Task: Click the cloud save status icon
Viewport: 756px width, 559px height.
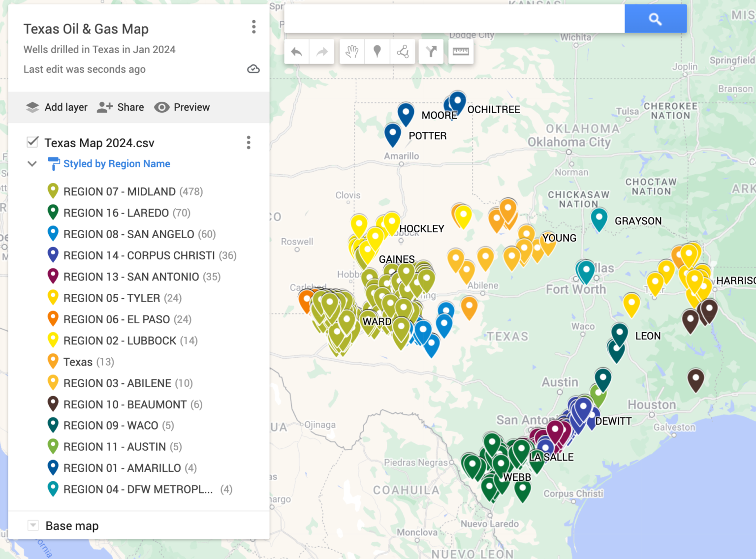Action: [x=253, y=69]
